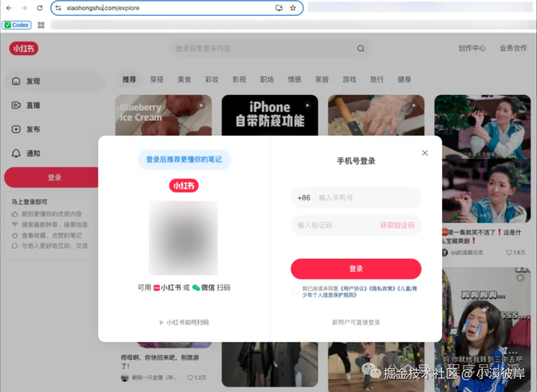Click the blurred QR code image
Screen dimensions: 537x392
[x=183, y=237]
